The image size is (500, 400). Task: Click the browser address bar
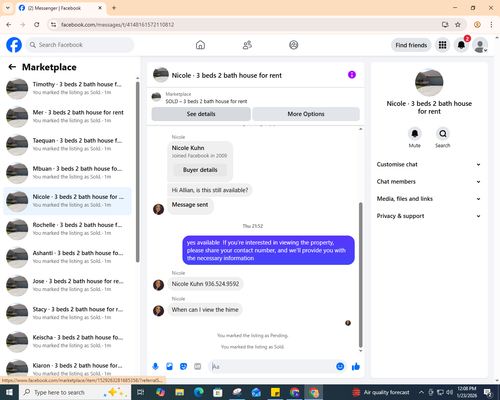[x=247, y=25]
